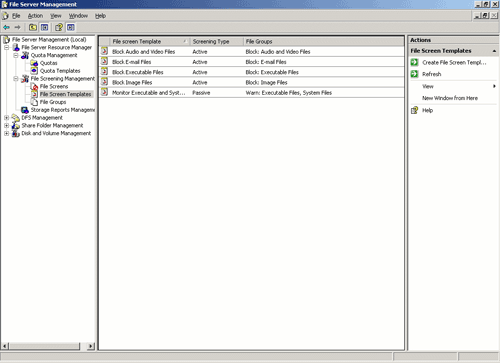Click the Up one level toolbar icon
500x363 pixels.
(x=33, y=27)
